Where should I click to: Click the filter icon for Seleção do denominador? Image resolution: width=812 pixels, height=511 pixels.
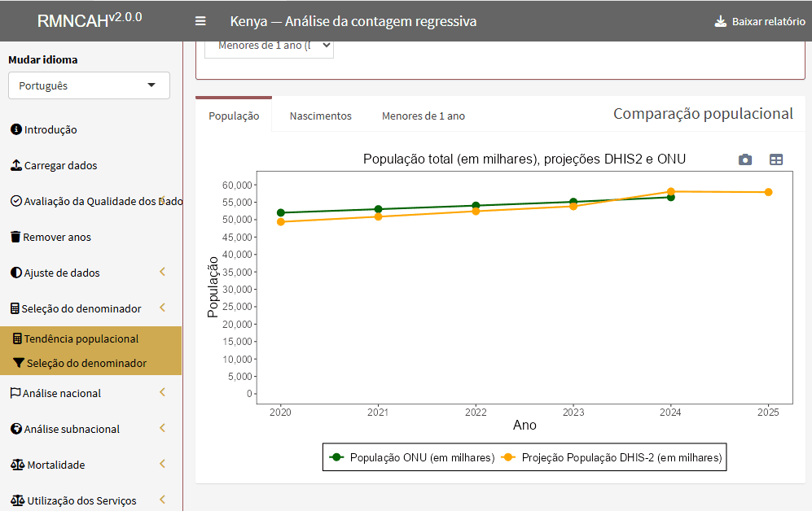pos(19,363)
